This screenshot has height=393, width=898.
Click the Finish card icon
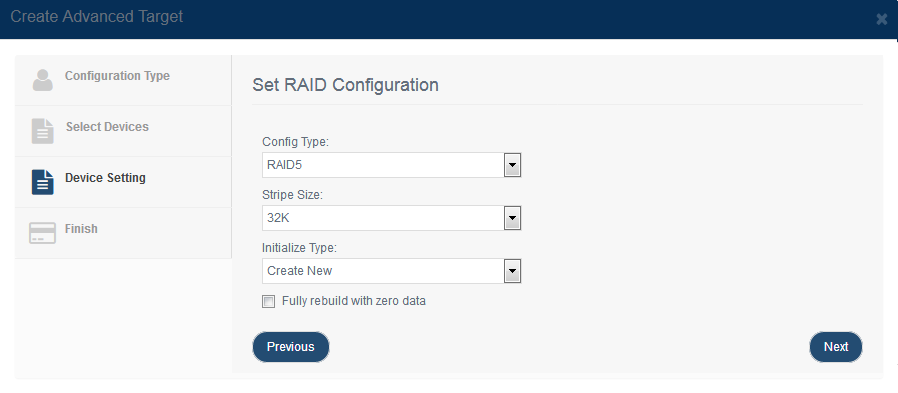(x=42, y=233)
